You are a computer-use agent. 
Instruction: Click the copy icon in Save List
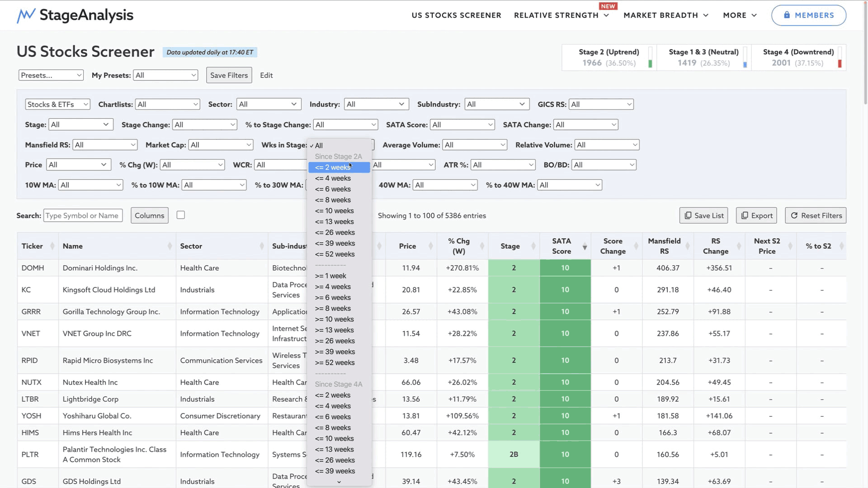coord(688,216)
